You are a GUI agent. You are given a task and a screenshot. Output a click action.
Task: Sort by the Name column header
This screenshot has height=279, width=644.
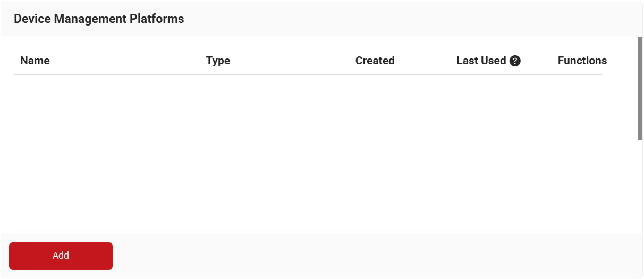(x=35, y=61)
